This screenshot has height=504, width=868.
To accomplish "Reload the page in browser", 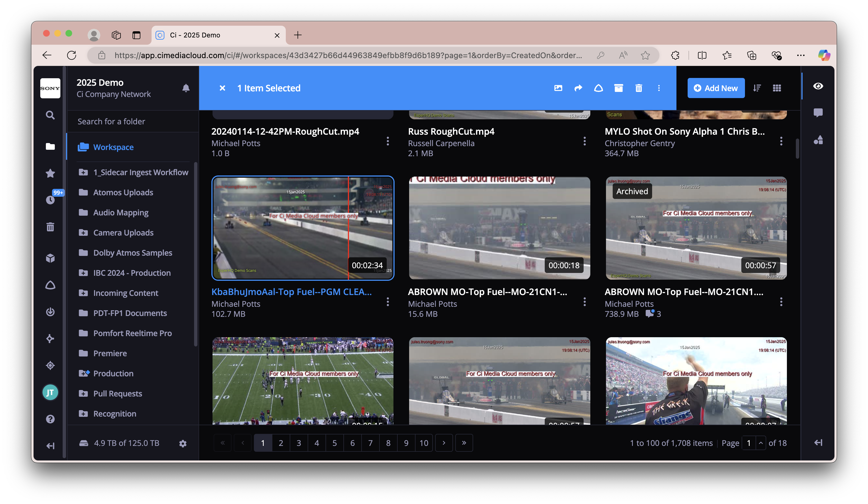I will tap(72, 55).
